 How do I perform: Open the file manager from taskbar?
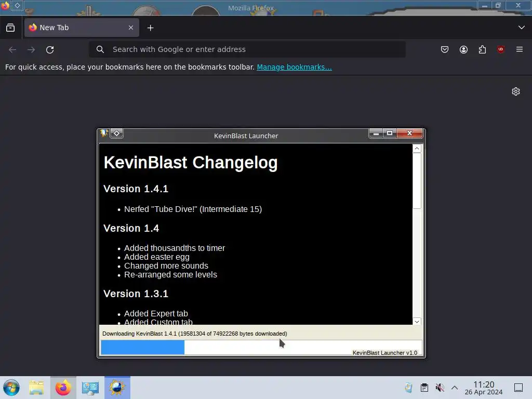click(36, 388)
